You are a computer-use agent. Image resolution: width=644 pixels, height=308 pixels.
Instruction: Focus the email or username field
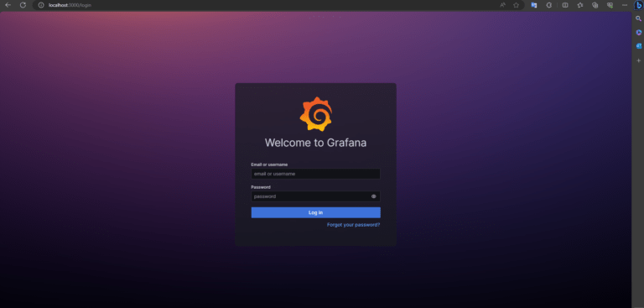pyautogui.click(x=315, y=174)
